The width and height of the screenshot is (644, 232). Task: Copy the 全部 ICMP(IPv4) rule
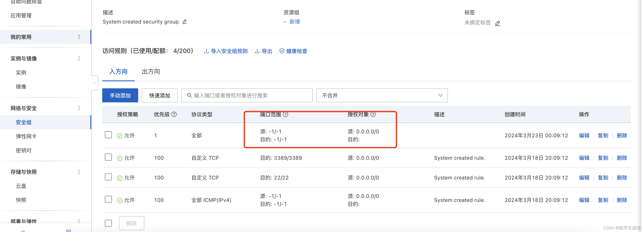click(603, 200)
